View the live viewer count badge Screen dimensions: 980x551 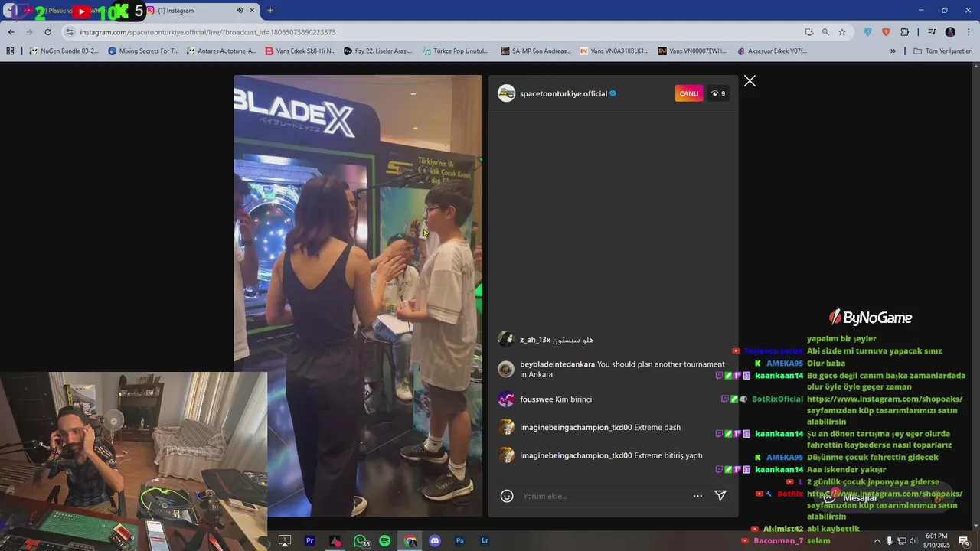718,93
